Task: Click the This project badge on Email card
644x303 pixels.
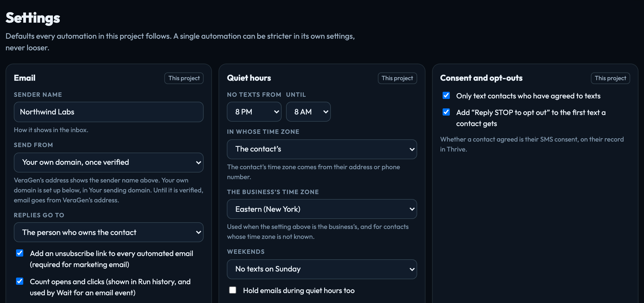Action: coord(184,78)
